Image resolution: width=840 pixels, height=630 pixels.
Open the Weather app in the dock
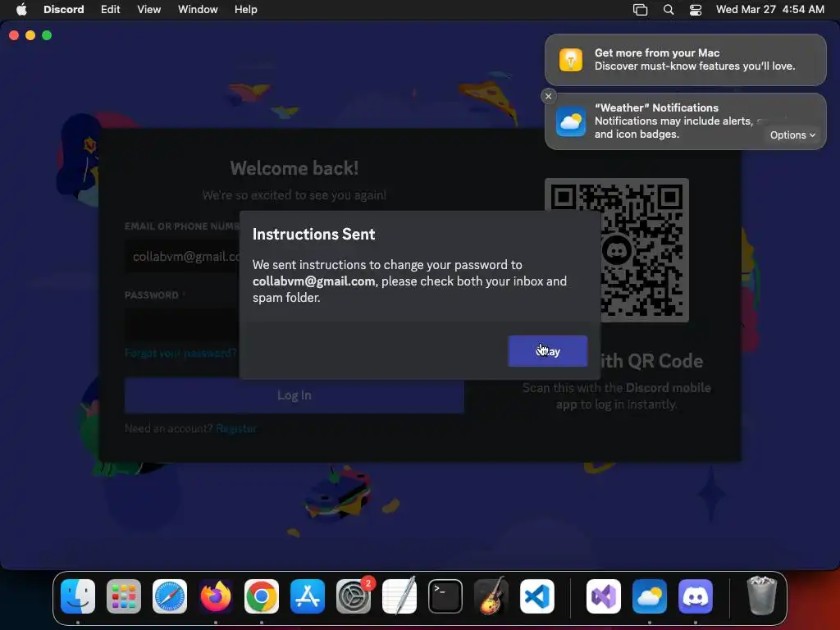650,596
